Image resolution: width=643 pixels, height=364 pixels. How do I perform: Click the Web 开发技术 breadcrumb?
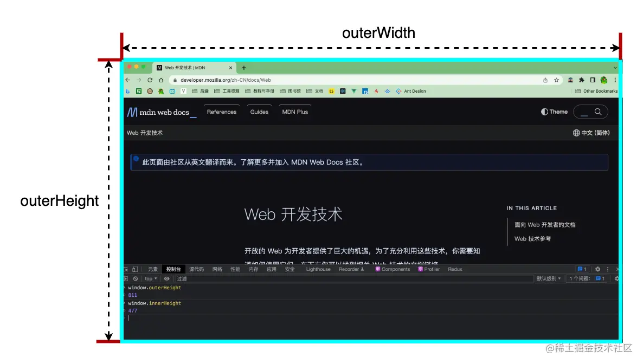click(145, 133)
